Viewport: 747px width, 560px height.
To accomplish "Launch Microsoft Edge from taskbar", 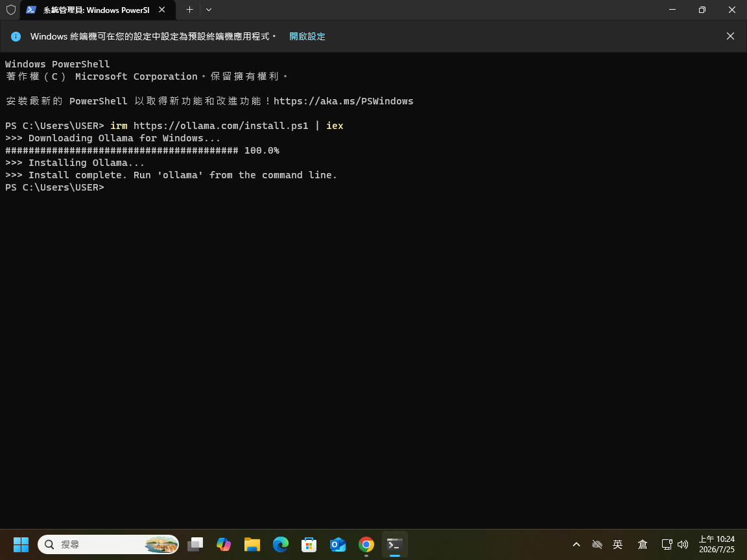I will coord(281,544).
